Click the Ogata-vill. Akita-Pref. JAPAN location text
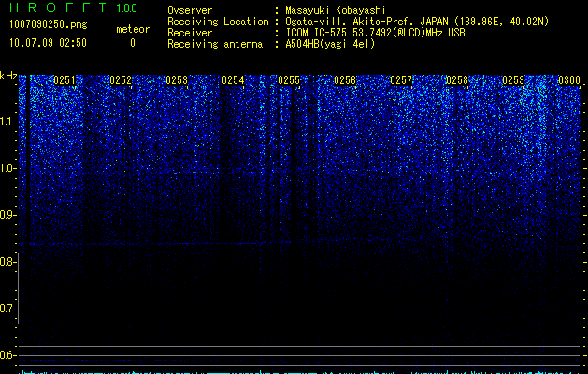The image size is (588, 374). (x=417, y=22)
